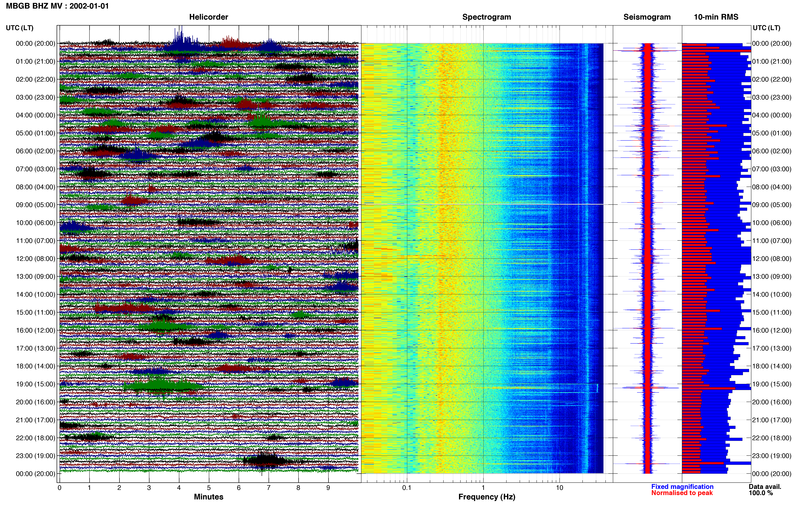Image resolution: width=812 pixels, height=508 pixels.
Task: Click the right '16:00 (12:00)' time label
Action: (x=772, y=330)
